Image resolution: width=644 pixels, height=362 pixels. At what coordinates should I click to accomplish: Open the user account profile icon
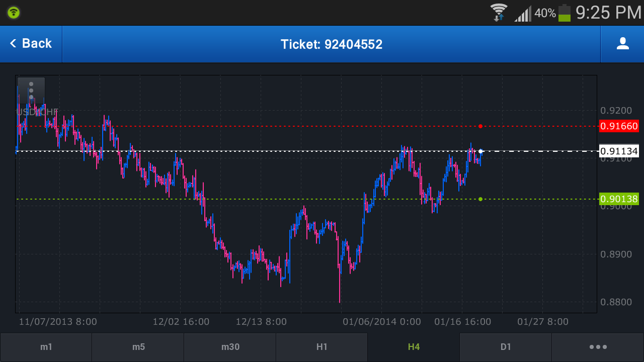click(622, 44)
